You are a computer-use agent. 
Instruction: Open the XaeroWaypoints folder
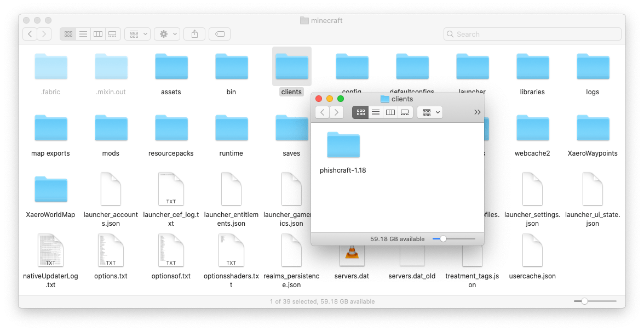pos(592,128)
